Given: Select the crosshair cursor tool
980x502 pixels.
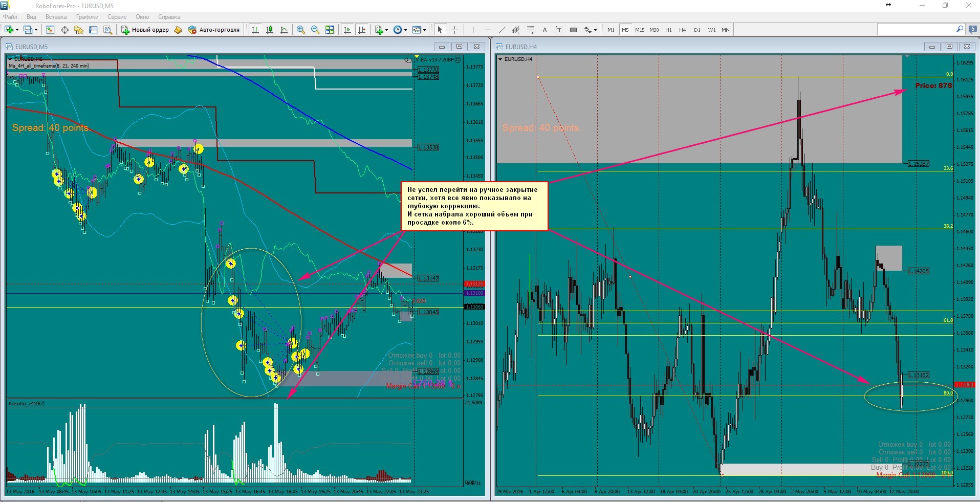Looking at the screenshot, I should [454, 30].
